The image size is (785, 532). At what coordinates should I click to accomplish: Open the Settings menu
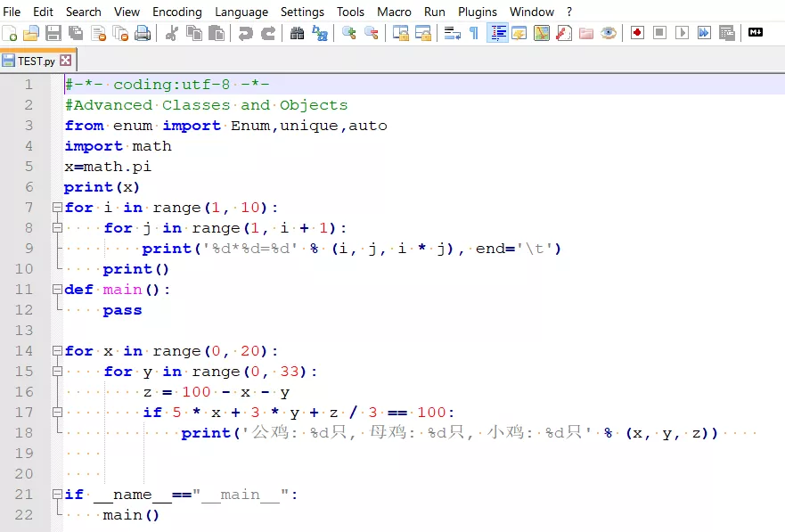[x=302, y=12]
